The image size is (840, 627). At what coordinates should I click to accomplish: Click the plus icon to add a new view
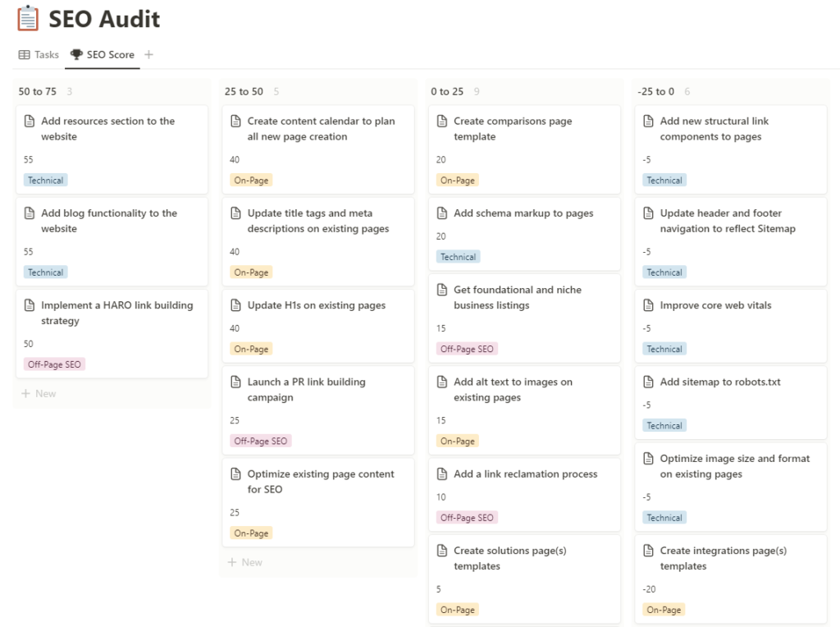148,55
